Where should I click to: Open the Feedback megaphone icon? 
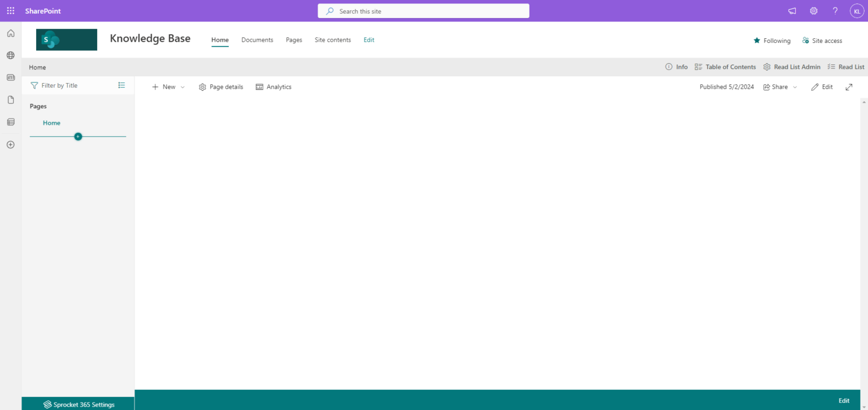tap(792, 10)
